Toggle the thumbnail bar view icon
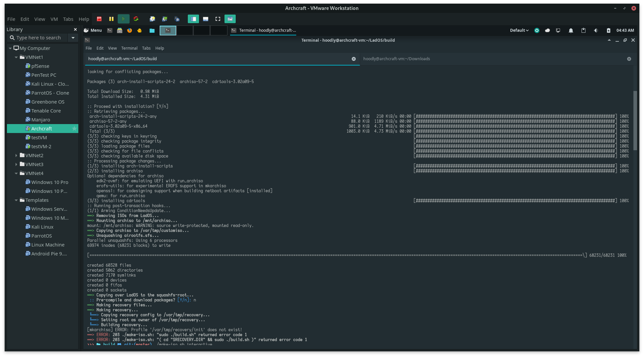The image size is (644, 357). [206, 19]
